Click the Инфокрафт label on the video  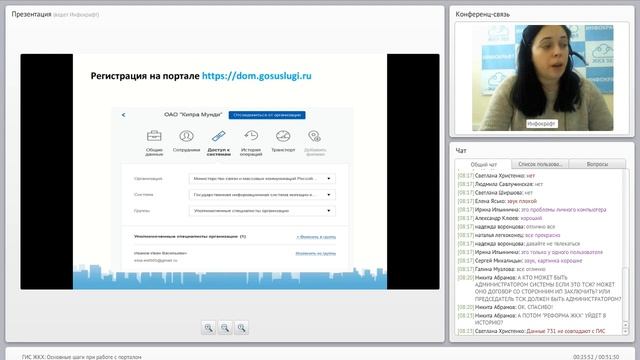pyautogui.click(x=541, y=123)
